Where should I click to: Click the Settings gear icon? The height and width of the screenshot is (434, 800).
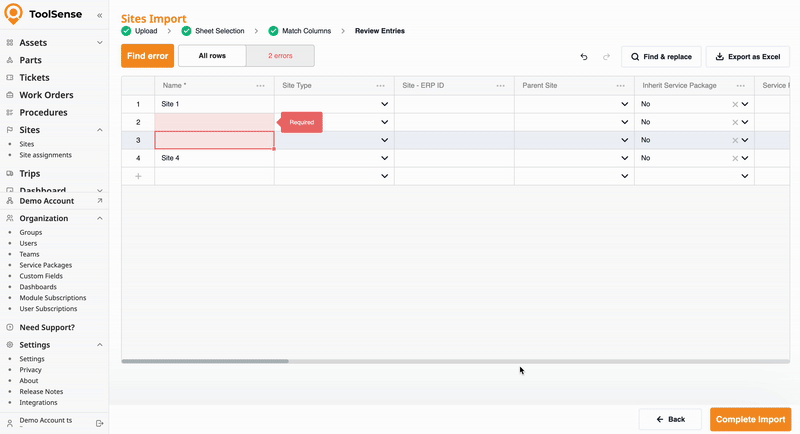point(10,345)
